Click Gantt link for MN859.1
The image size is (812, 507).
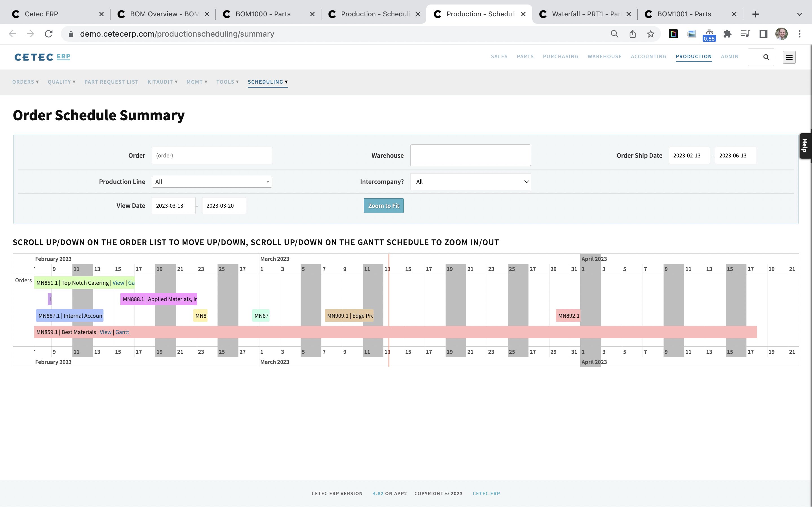click(122, 332)
